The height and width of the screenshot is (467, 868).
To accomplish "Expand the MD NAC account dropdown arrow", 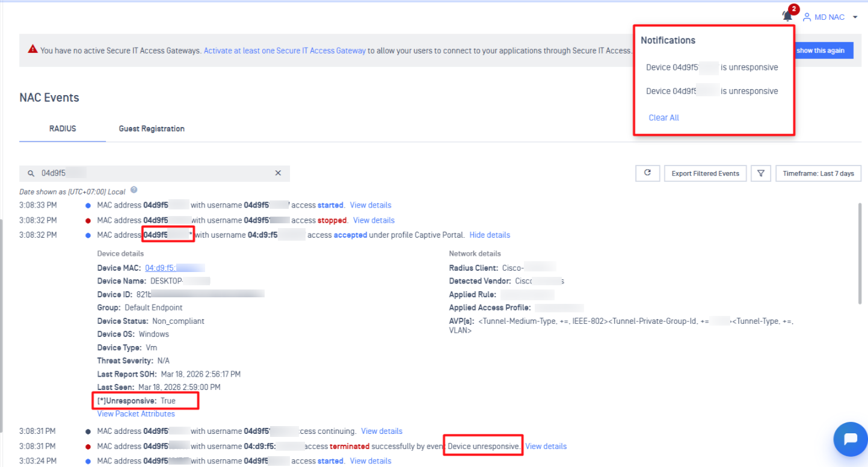I will pos(855,17).
